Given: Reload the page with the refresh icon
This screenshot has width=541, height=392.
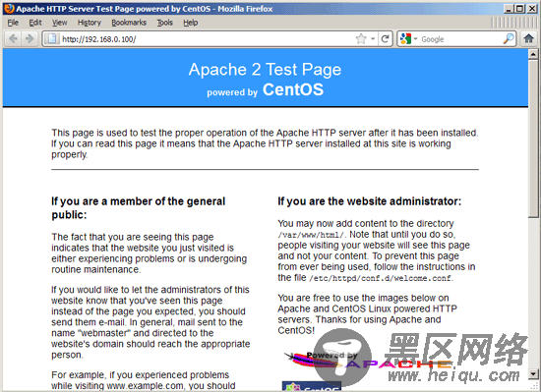Looking at the screenshot, I should (x=385, y=38).
